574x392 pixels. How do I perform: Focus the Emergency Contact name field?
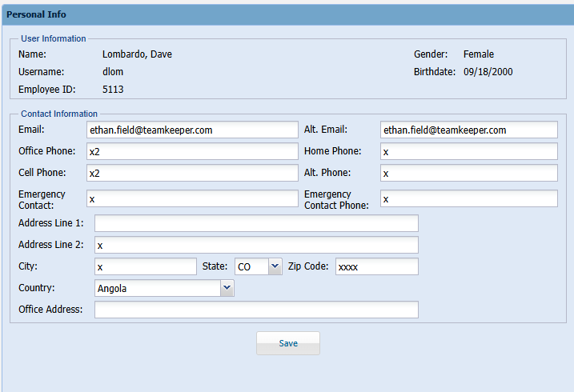click(191, 198)
